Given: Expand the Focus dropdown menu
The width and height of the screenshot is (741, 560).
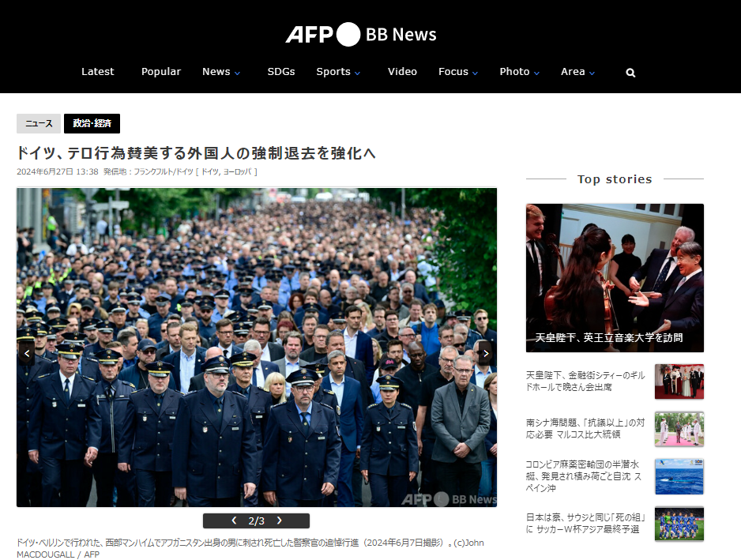Looking at the screenshot, I should pos(458,72).
